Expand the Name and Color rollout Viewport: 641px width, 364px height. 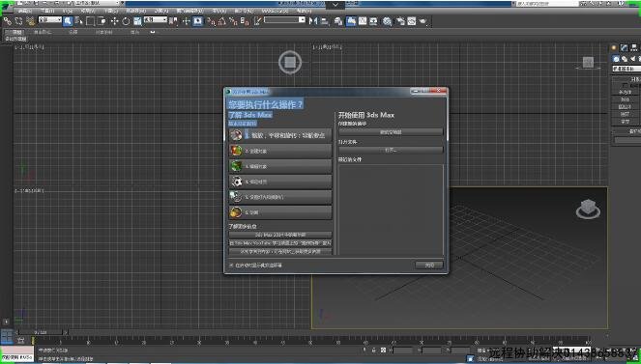point(626,131)
